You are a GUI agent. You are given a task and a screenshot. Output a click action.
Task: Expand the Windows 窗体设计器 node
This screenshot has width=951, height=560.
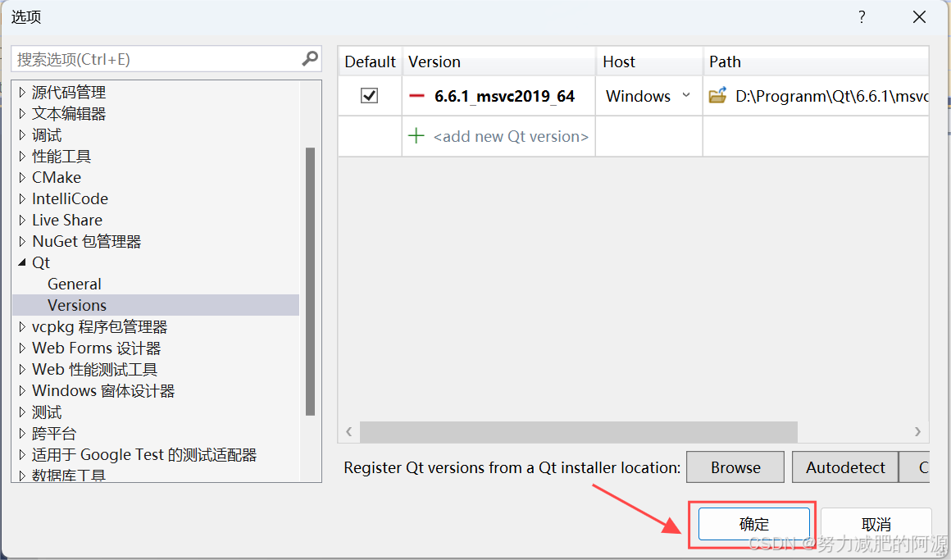(x=22, y=391)
